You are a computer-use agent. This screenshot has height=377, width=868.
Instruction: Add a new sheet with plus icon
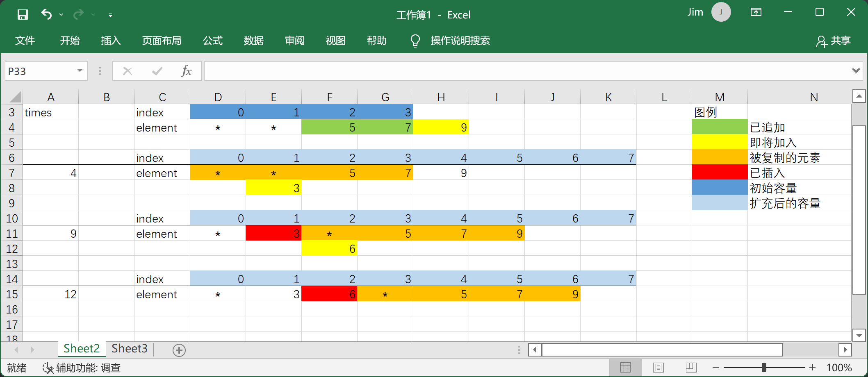[179, 350]
